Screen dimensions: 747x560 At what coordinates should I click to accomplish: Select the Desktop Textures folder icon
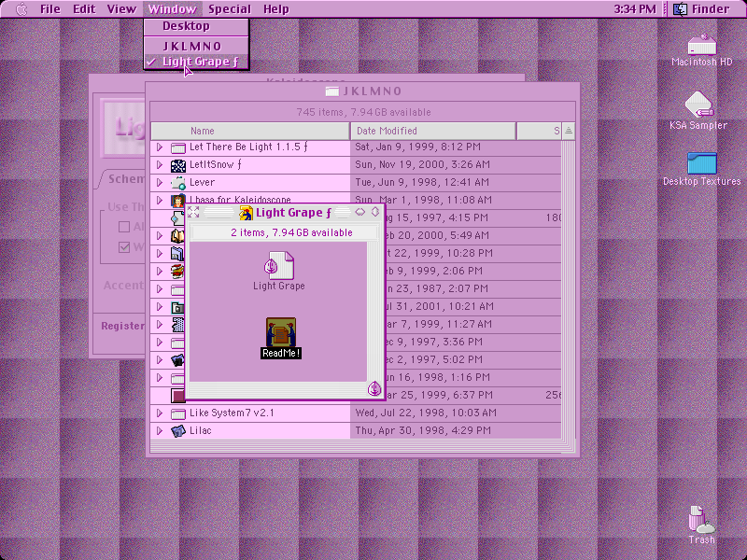702,162
